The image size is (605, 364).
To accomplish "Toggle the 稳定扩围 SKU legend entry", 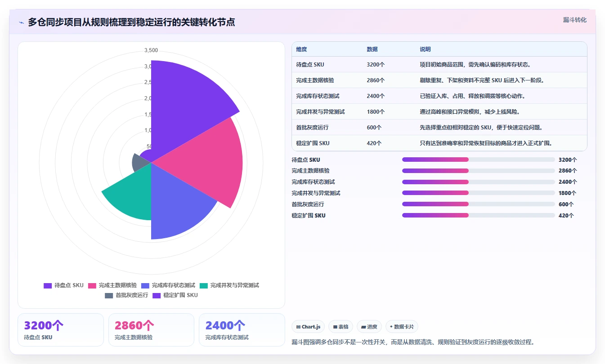I will tap(175, 295).
